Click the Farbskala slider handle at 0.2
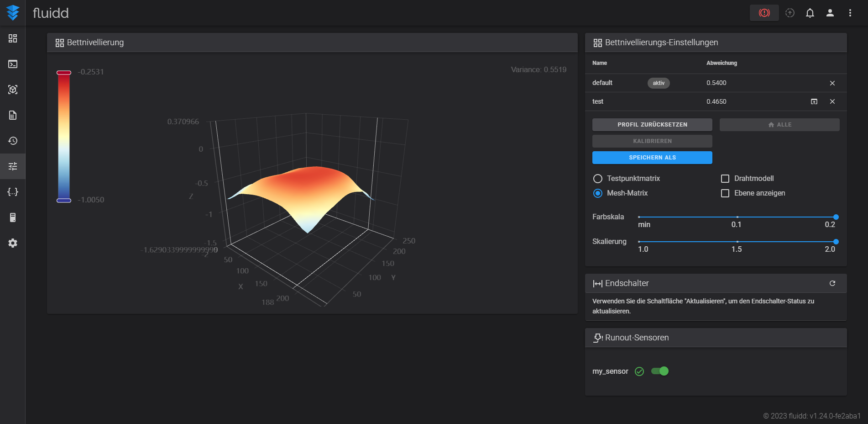 click(836, 217)
